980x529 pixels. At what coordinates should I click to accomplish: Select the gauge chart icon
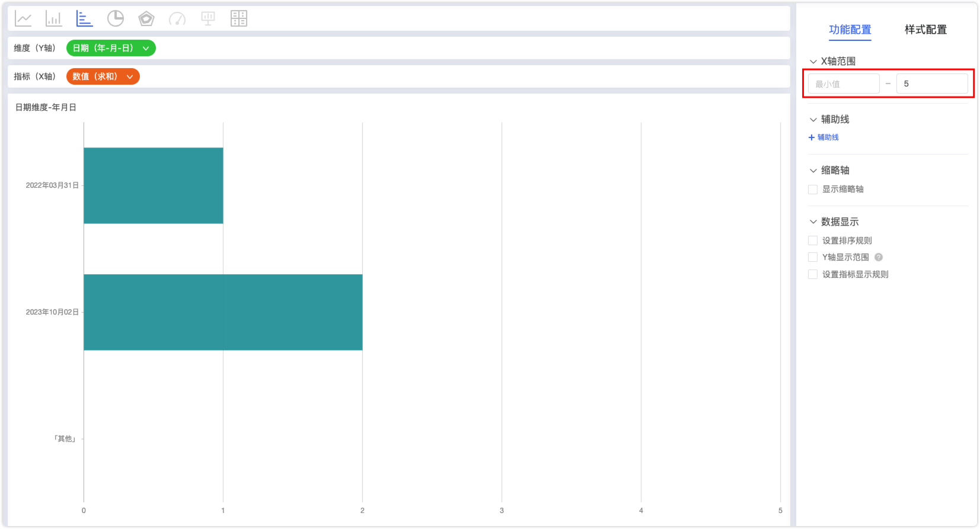point(177,19)
